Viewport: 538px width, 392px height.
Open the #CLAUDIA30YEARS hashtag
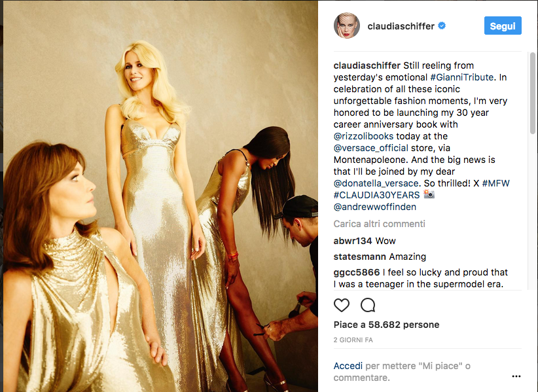[x=376, y=195]
